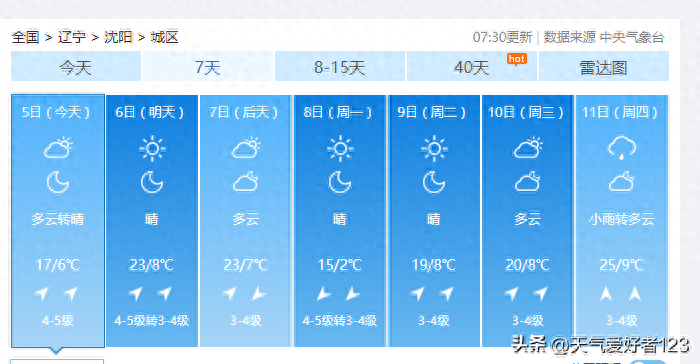700x364 pixels.
Task: Click the 多云转晴 condition for 5日
Action: tap(58, 219)
